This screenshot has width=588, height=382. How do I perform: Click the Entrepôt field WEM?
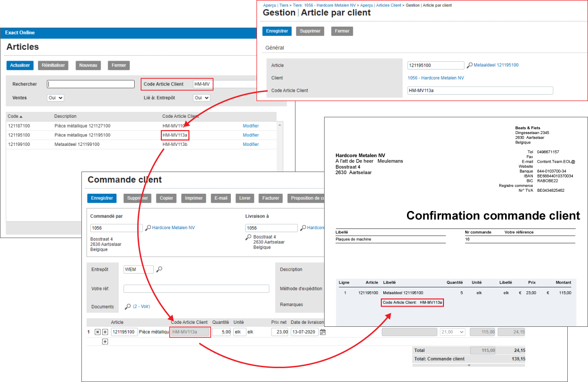139,269
